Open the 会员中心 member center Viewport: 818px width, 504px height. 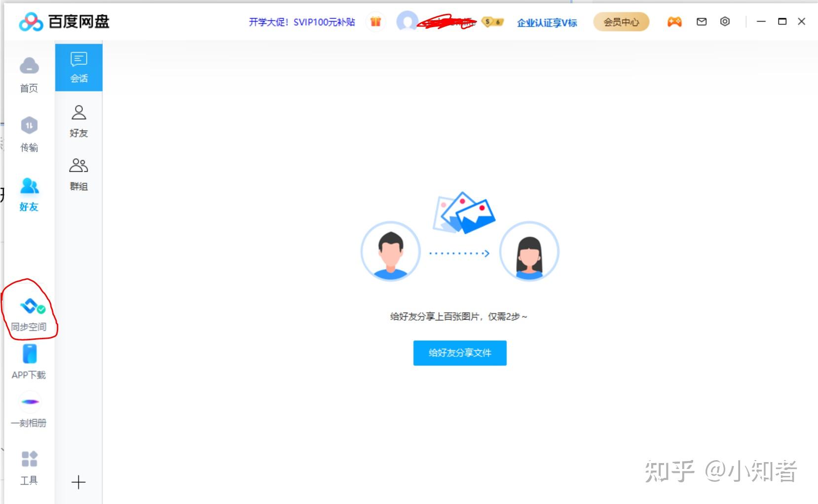(x=621, y=22)
